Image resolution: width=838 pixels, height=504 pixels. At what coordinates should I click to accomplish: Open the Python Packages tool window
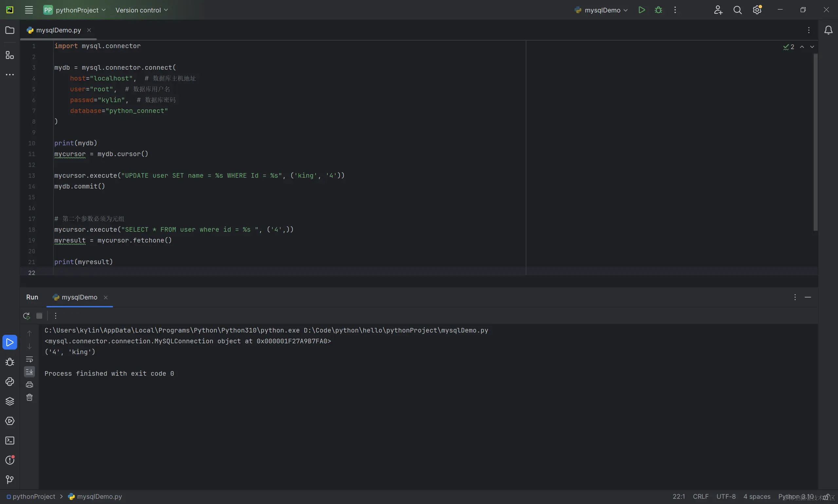pos(10,402)
